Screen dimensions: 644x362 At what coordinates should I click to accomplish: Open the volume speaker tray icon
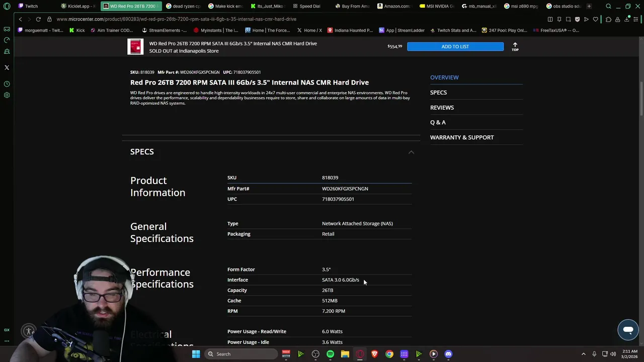point(613,354)
